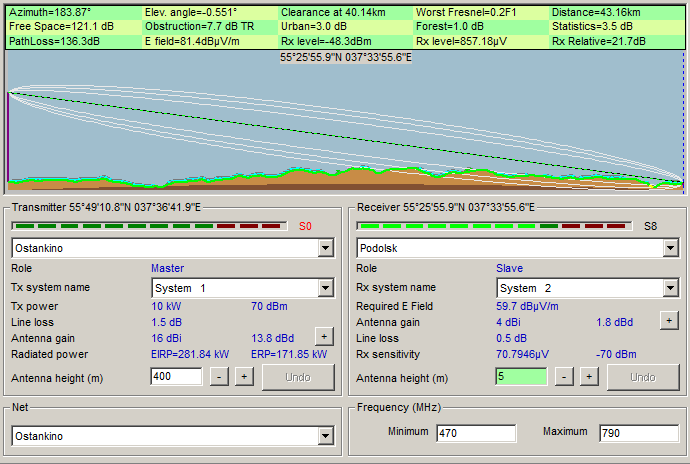Expand the Tx system name dropdown
This screenshot has width=690, height=464.
pos(325,288)
